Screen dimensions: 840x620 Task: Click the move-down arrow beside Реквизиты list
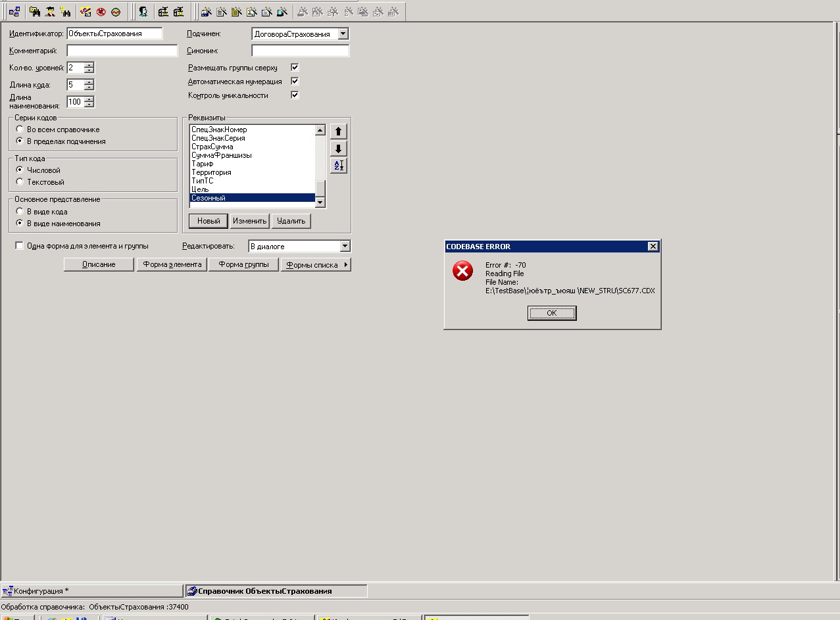pyautogui.click(x=338, y=149)
